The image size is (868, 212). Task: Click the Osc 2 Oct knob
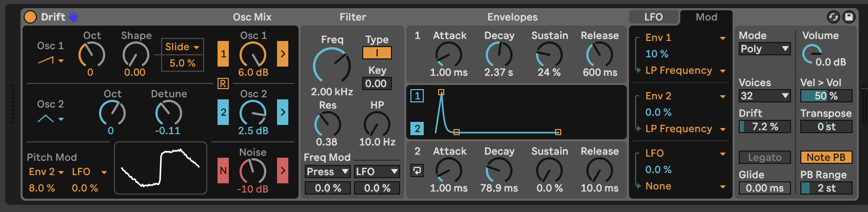(x=112, y=113)
